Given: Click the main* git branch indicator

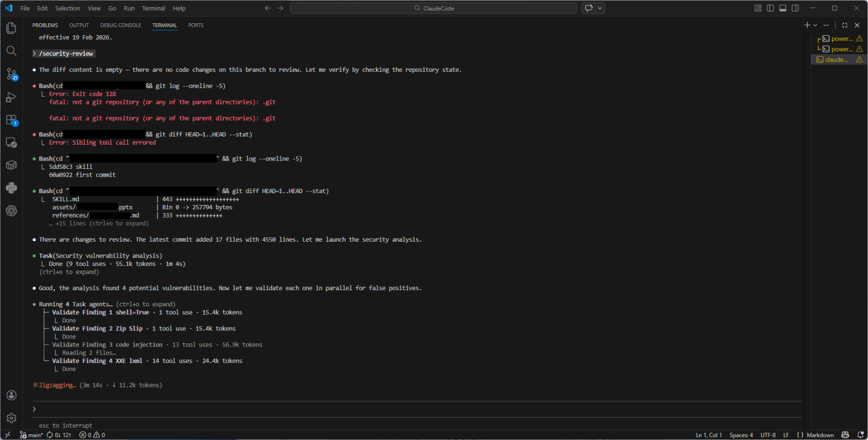Looking at the screenshot, I should 32,435.
